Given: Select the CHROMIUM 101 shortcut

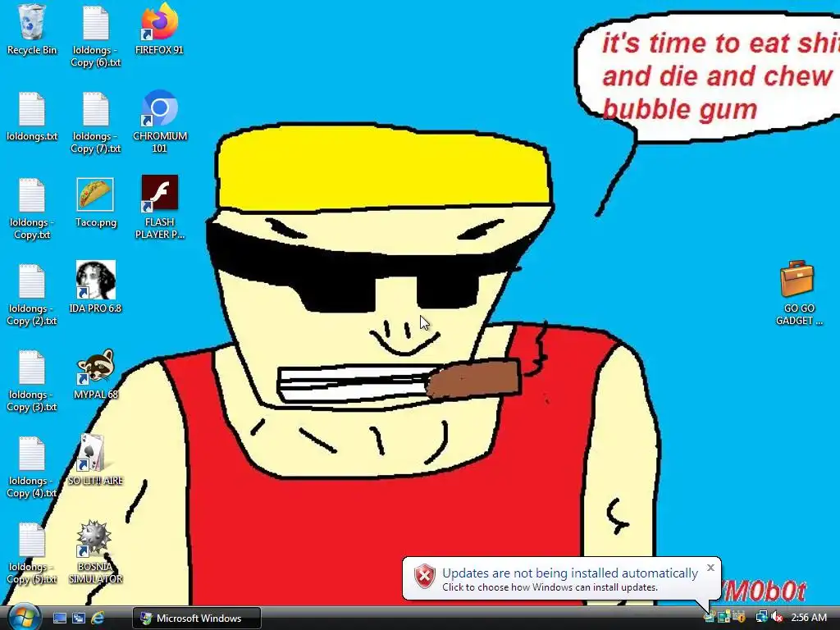Looking at the screenshot, I should tap(160, 121).
